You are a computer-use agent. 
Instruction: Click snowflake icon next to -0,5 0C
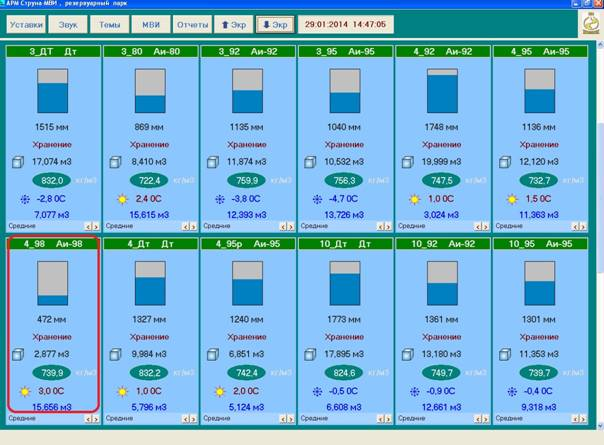[x=317, y=391]
